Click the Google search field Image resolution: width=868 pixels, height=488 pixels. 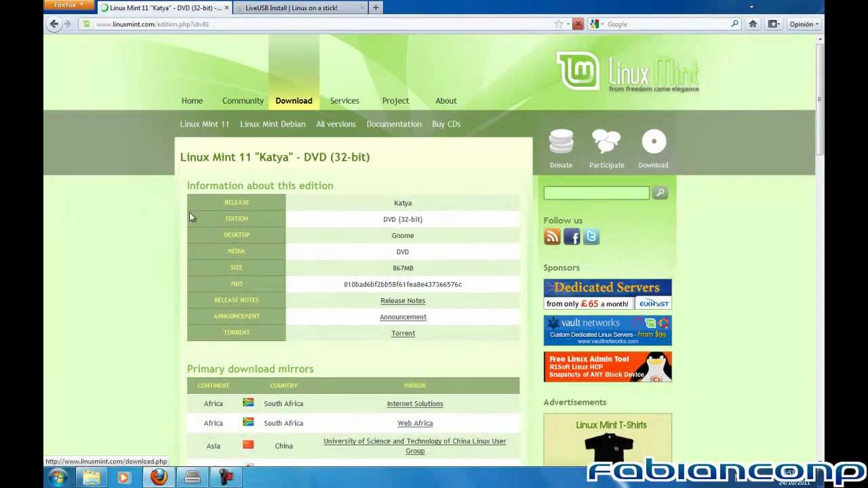pos(668,24)
